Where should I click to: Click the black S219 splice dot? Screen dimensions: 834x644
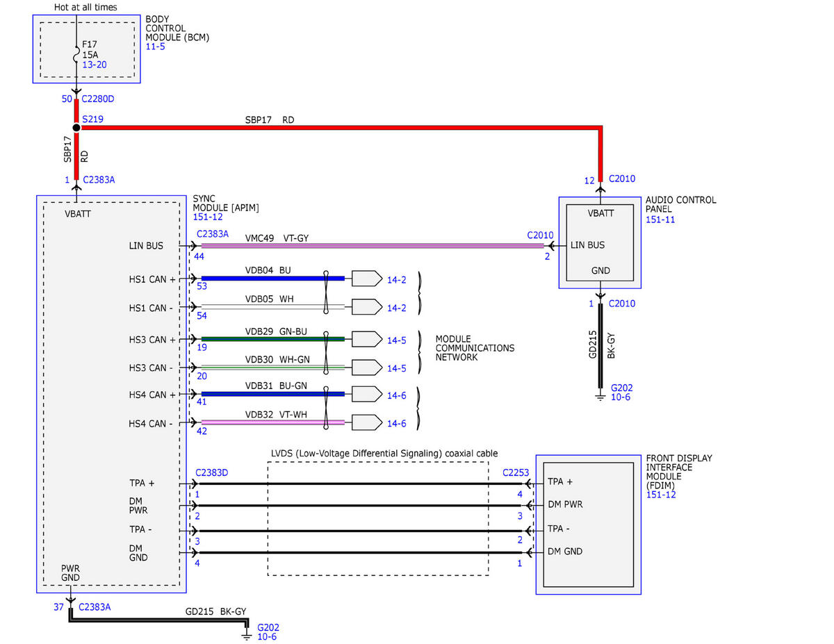point(76,128)
